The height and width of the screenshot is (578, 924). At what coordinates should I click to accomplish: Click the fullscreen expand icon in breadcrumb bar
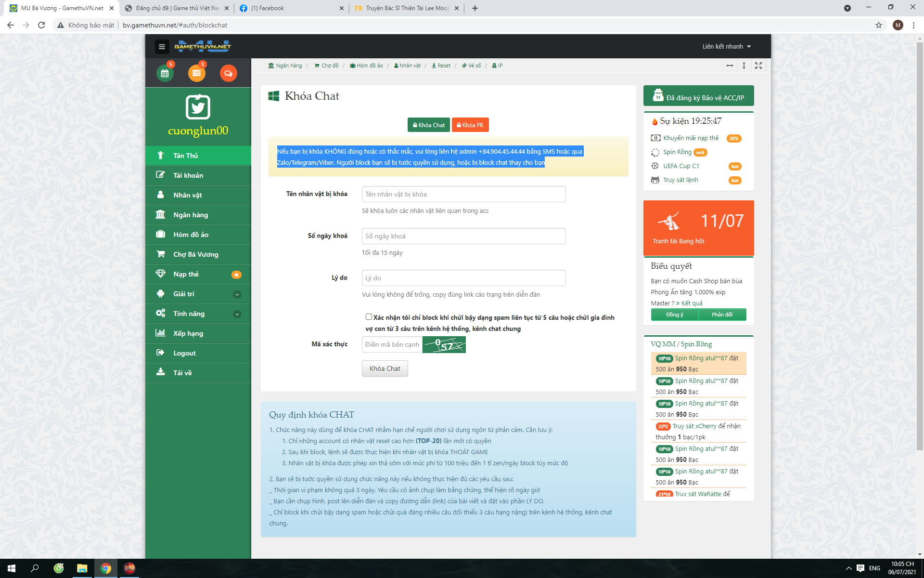(758, 66)
